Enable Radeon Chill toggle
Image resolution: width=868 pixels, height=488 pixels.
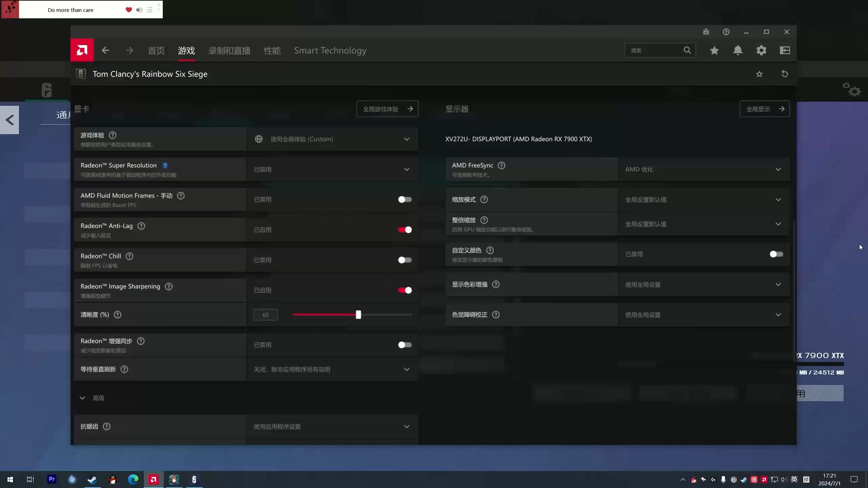pos(405,260)
